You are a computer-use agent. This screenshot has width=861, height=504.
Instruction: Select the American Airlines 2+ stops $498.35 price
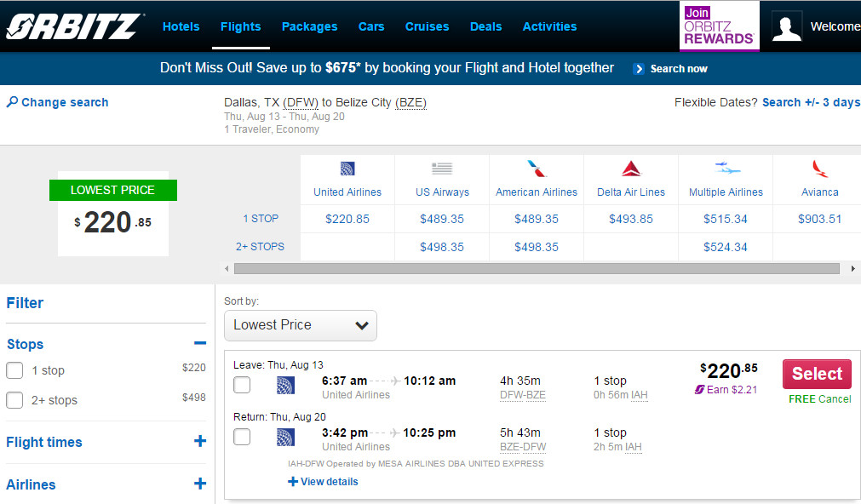coord(537,247)
